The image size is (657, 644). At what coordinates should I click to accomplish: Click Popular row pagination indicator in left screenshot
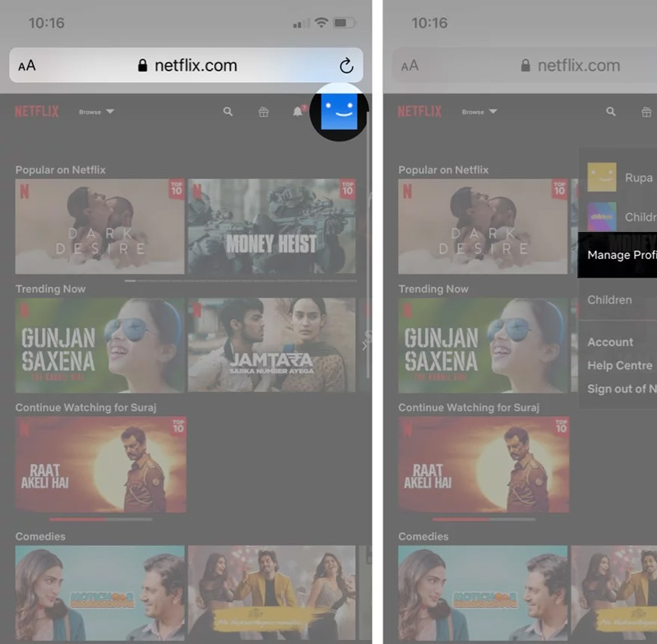tap(241, 280)
